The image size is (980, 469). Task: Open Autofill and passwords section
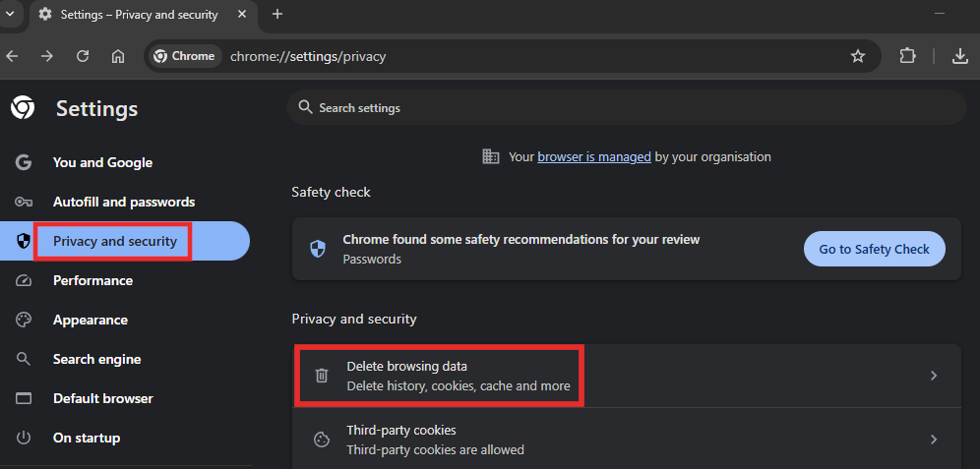125,202
